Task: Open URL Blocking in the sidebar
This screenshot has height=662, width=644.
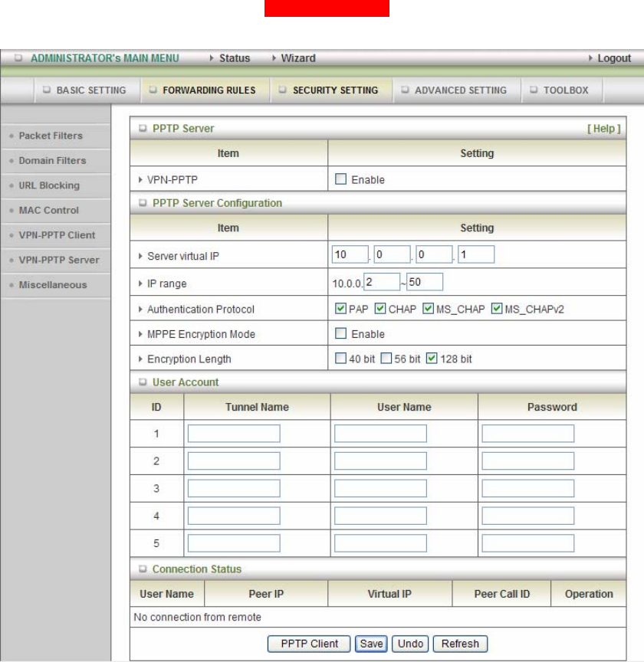Action: pos(49,185)
